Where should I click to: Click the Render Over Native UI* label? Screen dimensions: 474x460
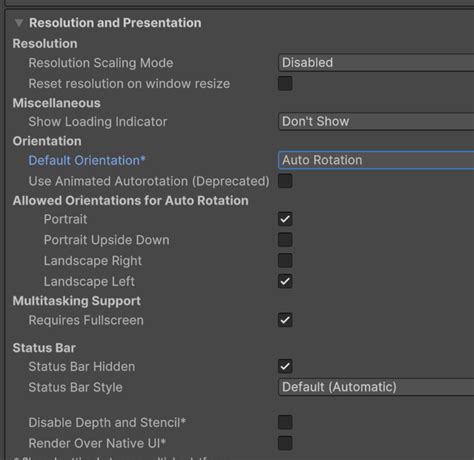[x=97, y=443]
